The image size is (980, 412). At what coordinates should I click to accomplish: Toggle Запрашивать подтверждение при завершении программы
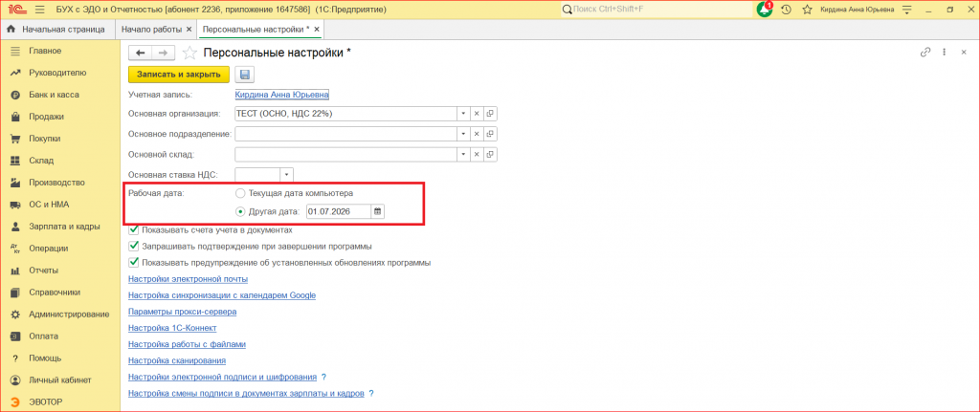(x=133, y=246)
